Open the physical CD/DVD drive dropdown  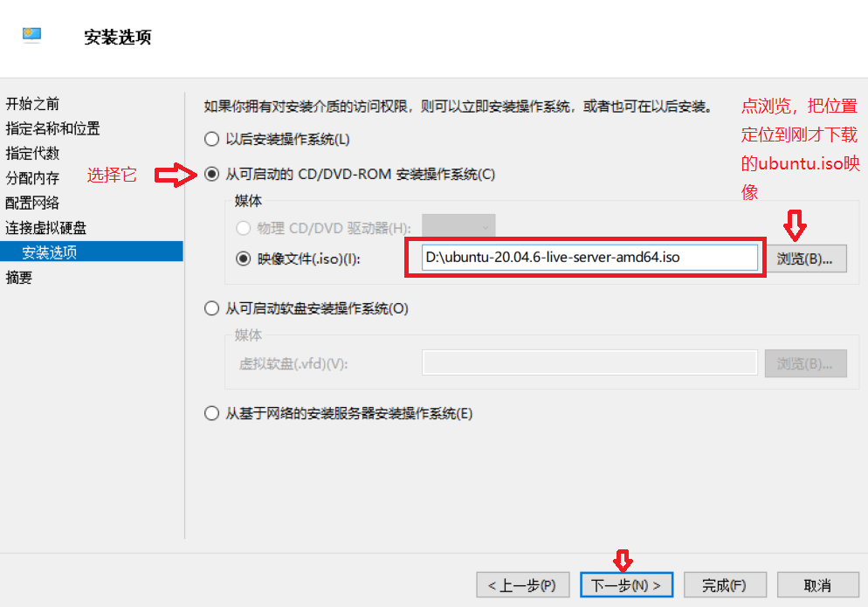pos(458,227)
